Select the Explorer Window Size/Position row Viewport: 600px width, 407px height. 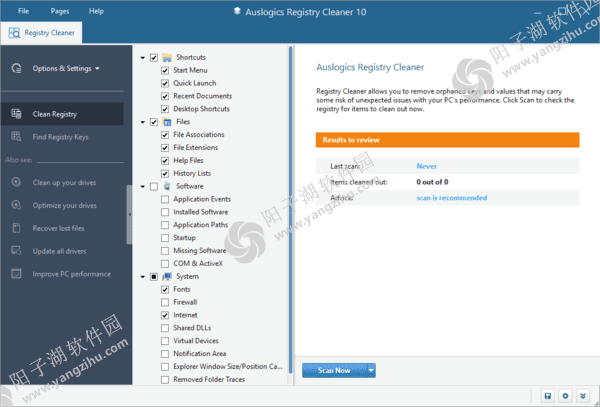[x=228, y=366]
